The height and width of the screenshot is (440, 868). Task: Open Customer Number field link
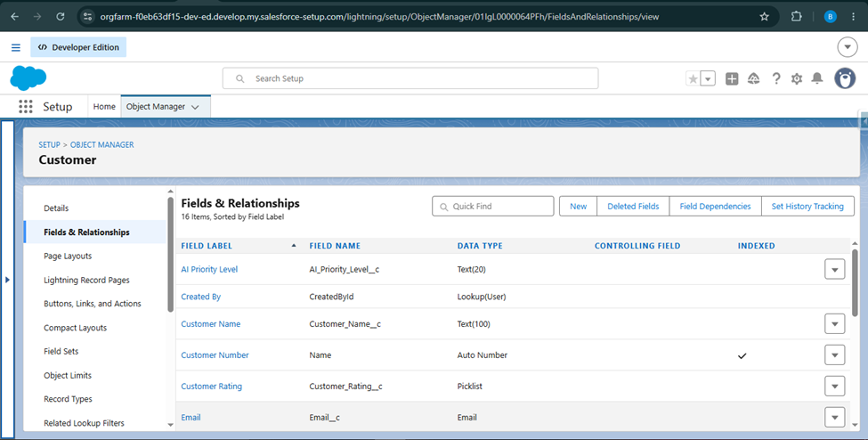[215, 355]
